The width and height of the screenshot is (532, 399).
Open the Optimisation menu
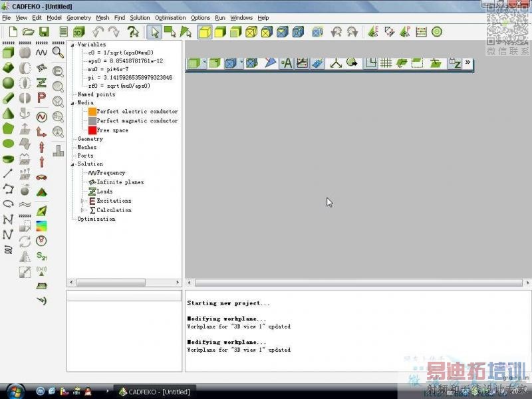[170, 18]
